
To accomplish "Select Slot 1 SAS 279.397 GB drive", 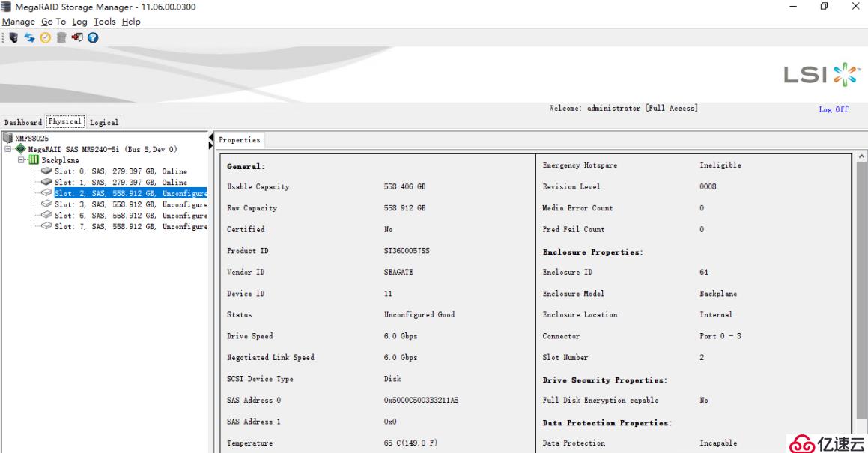I will [x=121, y=182].
